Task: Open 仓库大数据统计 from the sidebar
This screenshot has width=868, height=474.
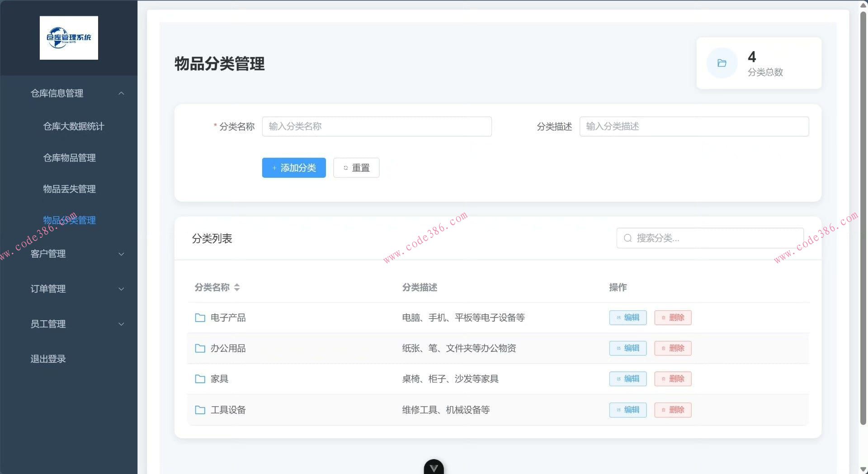Action: pos(73,127)
